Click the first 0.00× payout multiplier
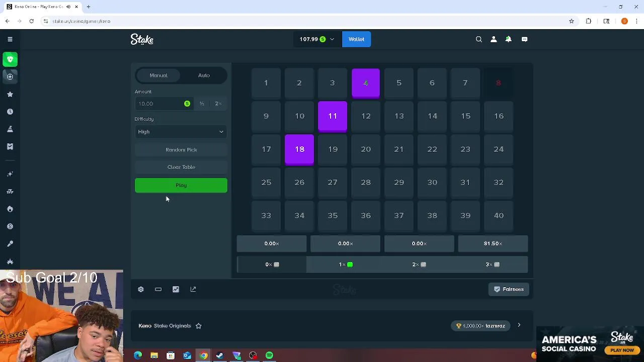The width and height of the screenshot is (644, 362). coord(272,243)
